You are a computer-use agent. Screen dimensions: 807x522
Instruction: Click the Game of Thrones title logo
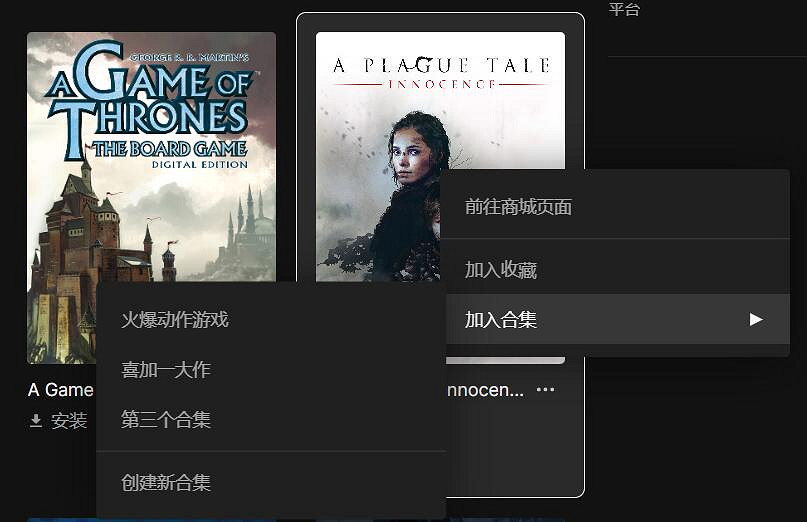(149, 103)
